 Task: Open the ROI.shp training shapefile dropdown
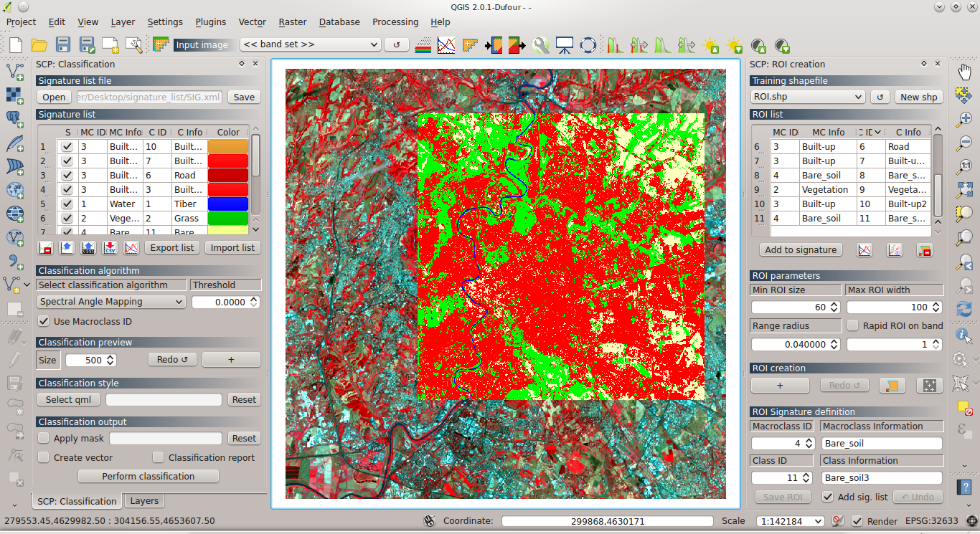tap(807, 96)
